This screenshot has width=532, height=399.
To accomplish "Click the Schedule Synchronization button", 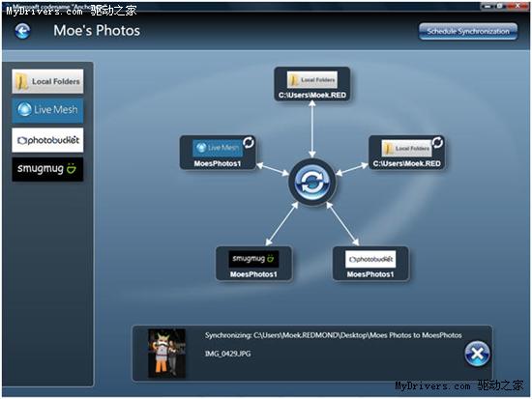I will [468, 31].
